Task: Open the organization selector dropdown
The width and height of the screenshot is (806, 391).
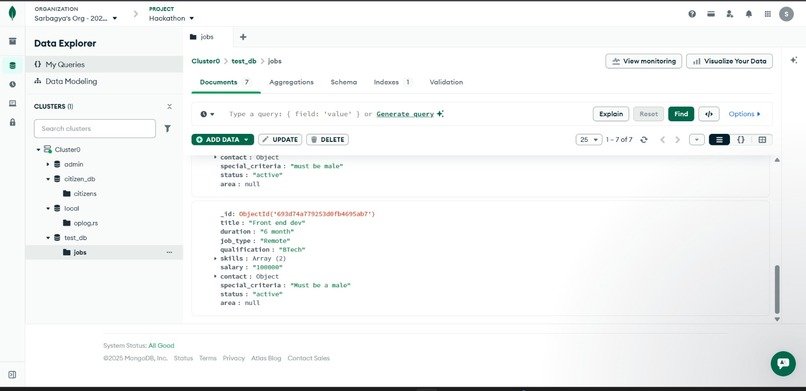Action: (76, 18)
